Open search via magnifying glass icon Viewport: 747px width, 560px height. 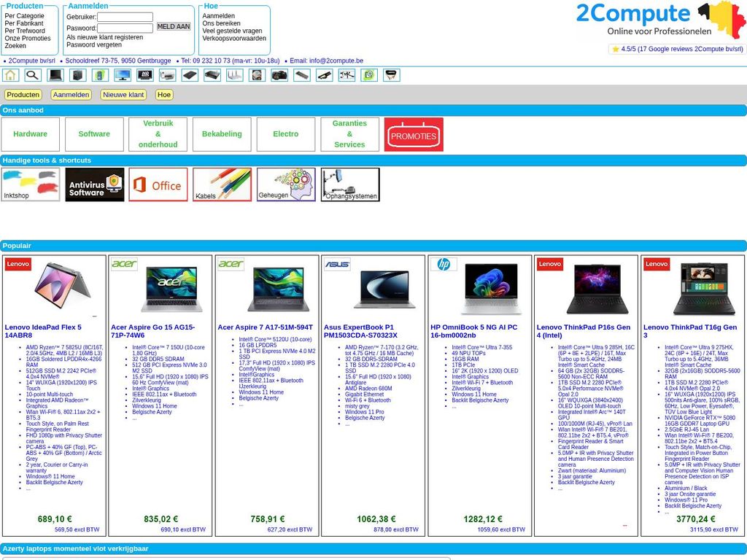[33, 75]
